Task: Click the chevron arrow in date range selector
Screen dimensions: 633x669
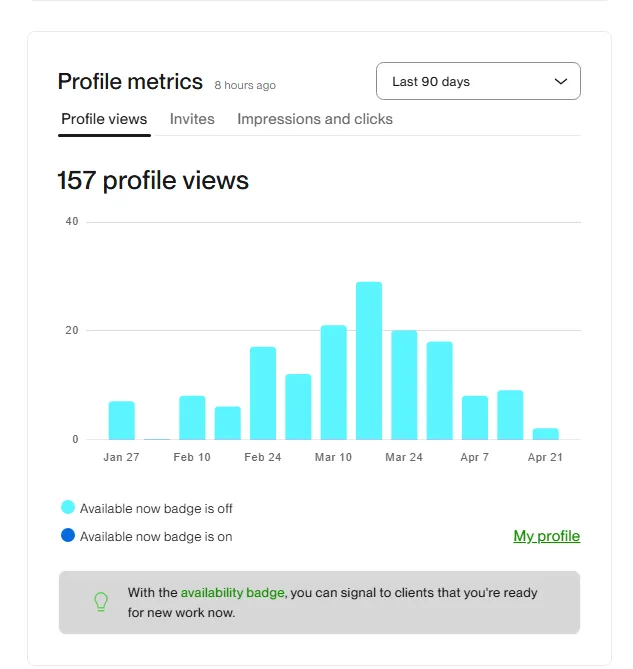Action: coord(561,81)
